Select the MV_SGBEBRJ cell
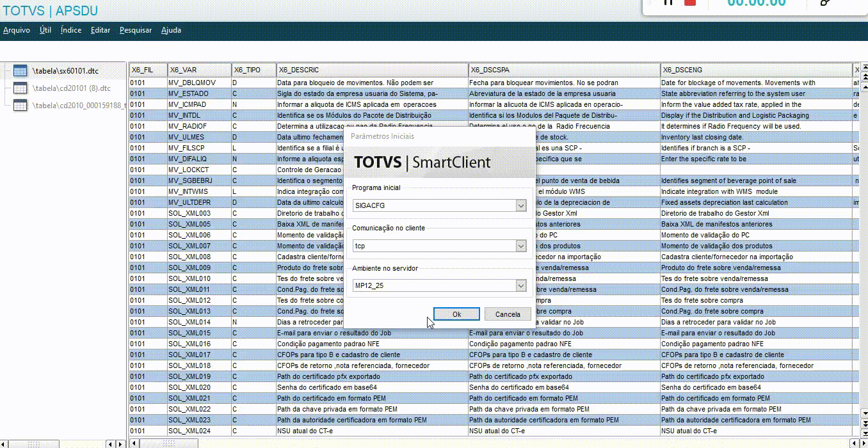This screenshot has height=448, width=868. (x=199, y=180)
